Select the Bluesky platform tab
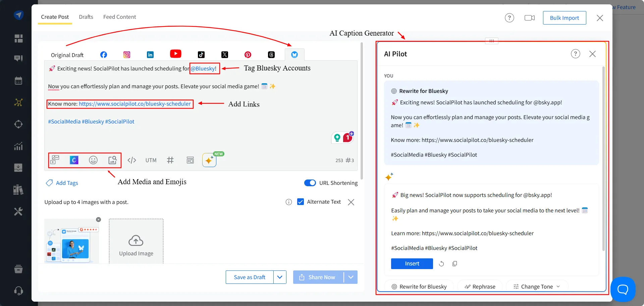This screenshot has height=306, width=644. (x=294, y=54)
